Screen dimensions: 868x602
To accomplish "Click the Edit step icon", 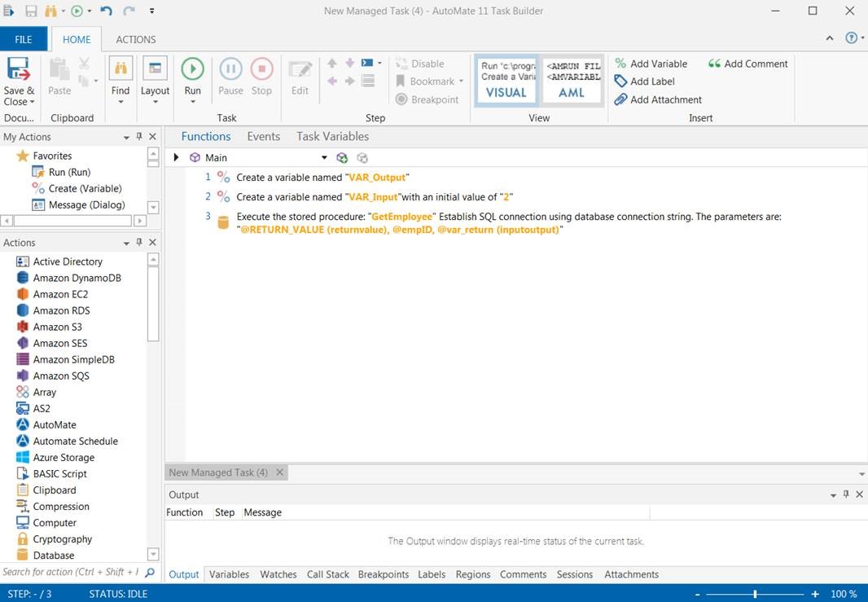I will (x=300, y=70).
